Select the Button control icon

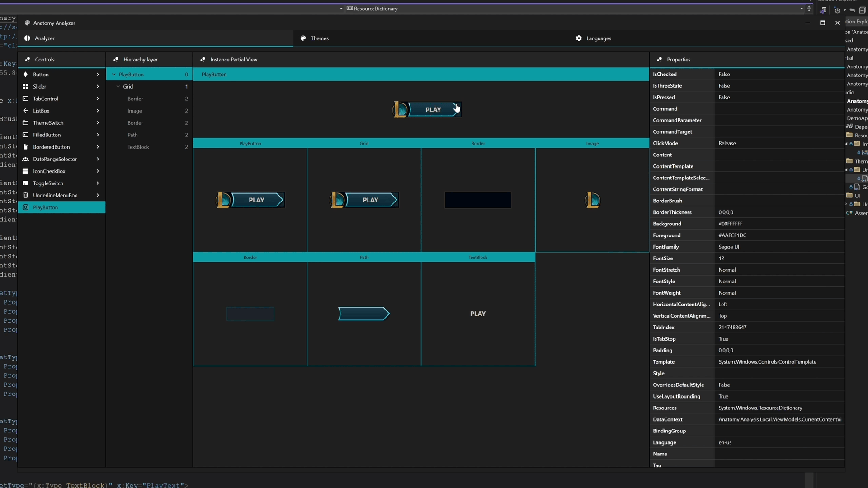coord(25,75)
